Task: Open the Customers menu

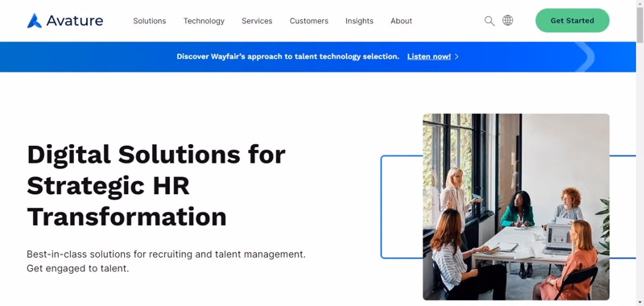Action: (309, 21)
